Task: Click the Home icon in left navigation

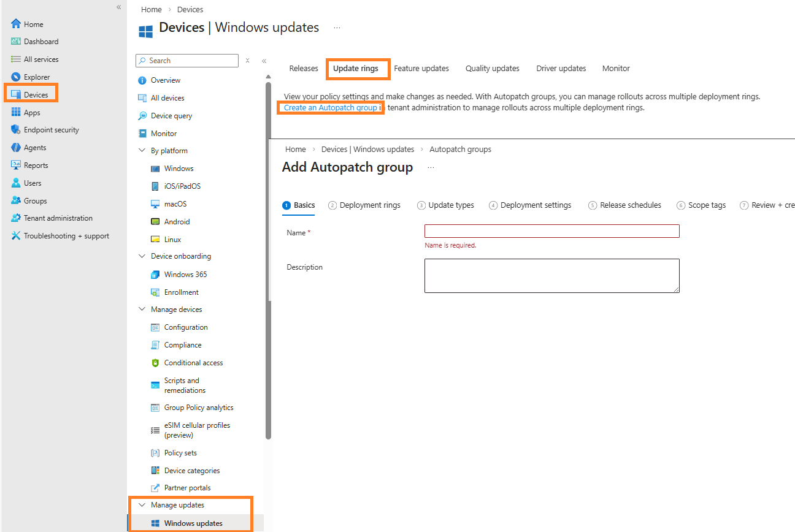Action: coord(16,24)
